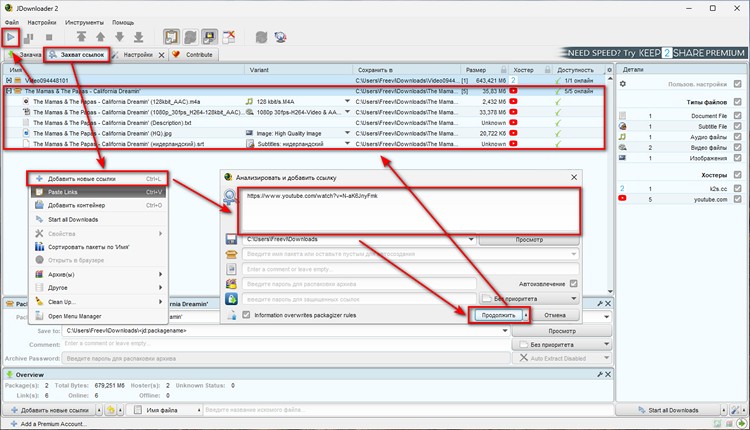Screen dimensions: 750x430
Task: Switch to the Contribute tab
Action: [x=193, y=55]
